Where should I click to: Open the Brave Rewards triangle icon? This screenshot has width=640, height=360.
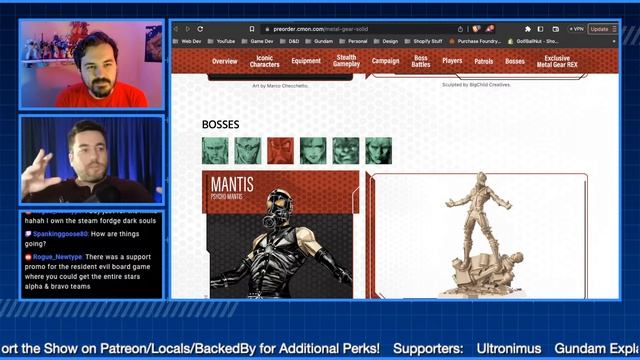(490, 29)
